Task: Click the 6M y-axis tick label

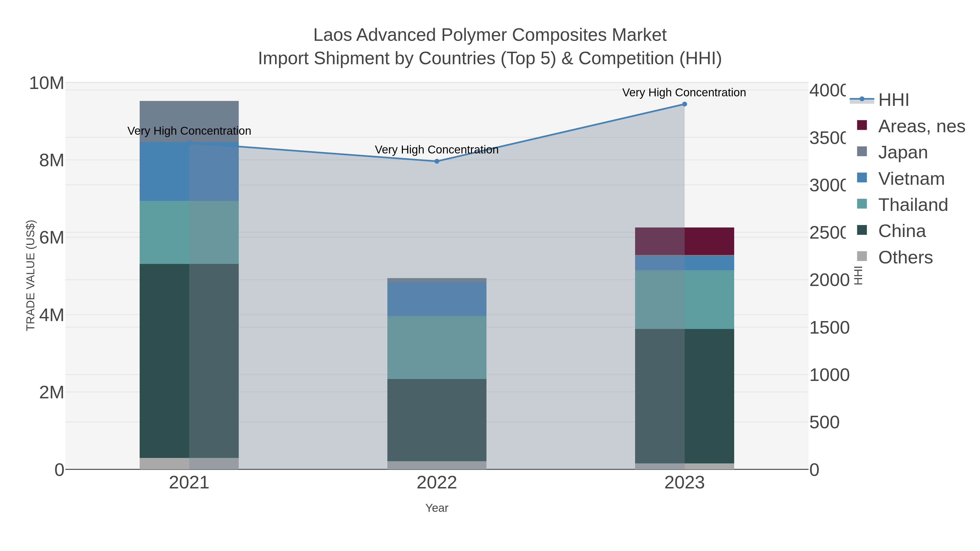Action: (51, 238)
